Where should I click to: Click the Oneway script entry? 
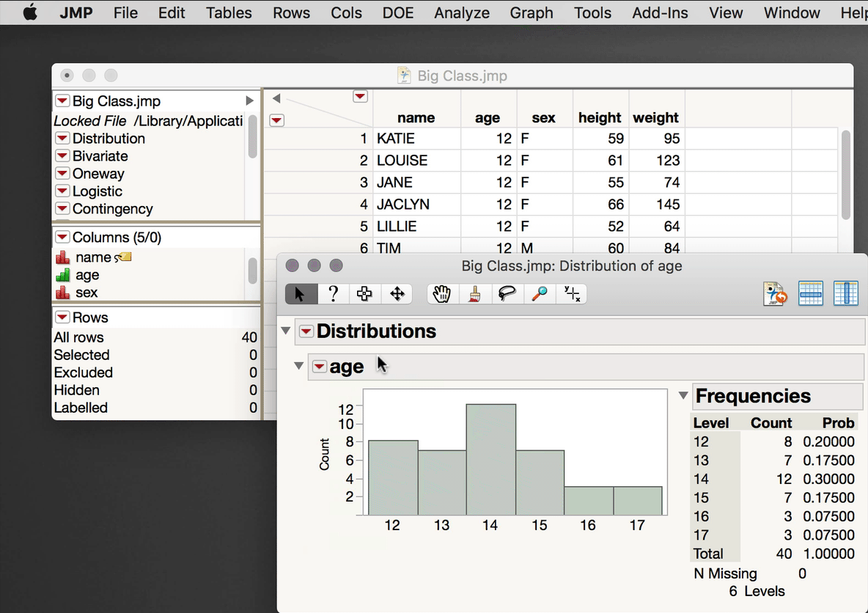point(97,174)
